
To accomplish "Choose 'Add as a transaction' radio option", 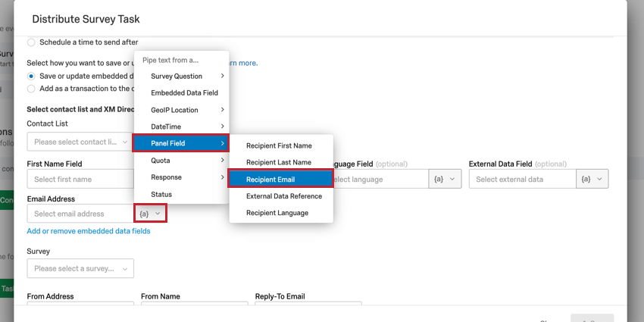I will point(32,89).
